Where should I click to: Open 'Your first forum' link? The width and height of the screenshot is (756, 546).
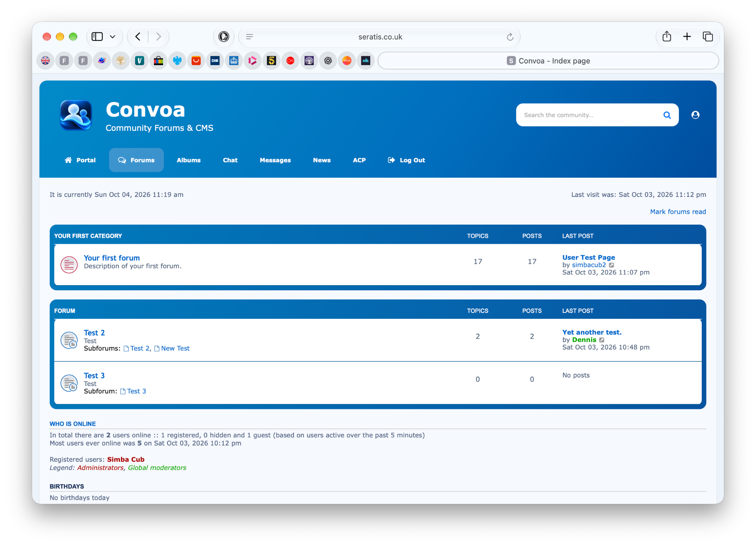(111, 258)
